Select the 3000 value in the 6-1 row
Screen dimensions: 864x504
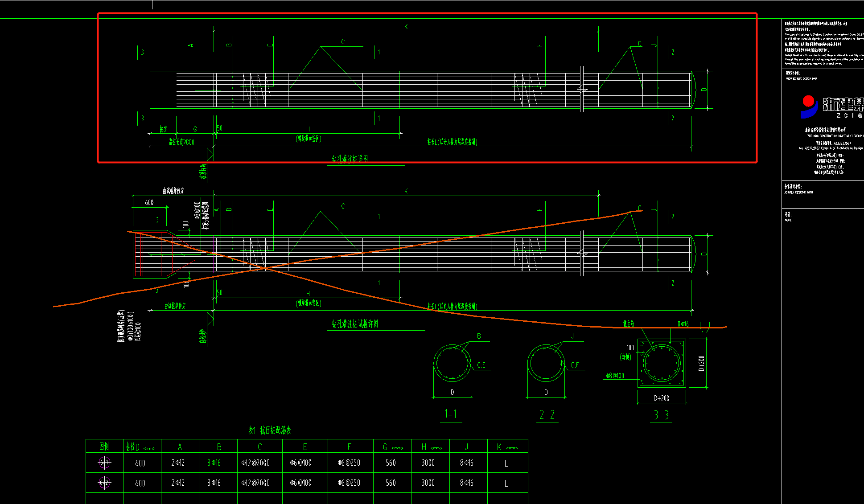tap(428, 463)
